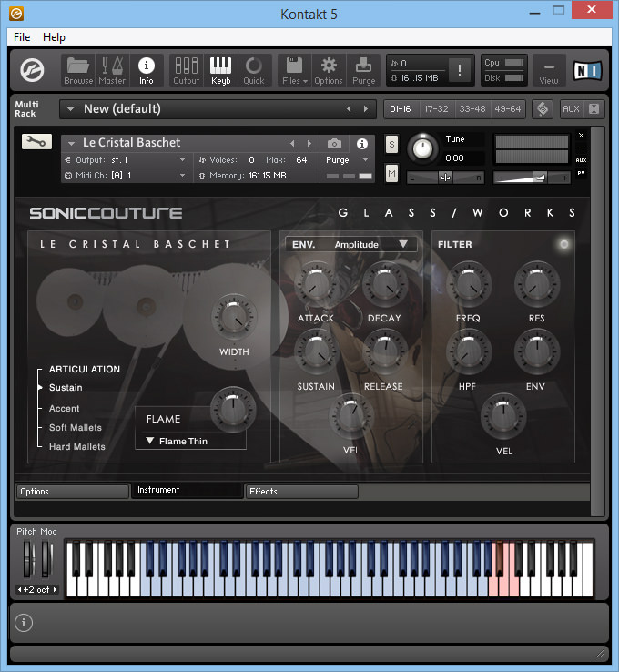Go to next multi preset arrow
The height and width of the screenshot is (672, 619).
coord(365,109)
